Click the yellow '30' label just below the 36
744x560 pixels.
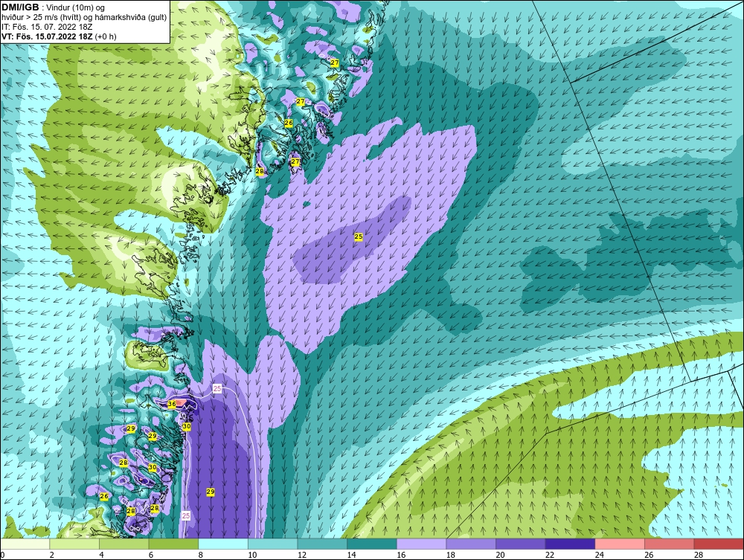[187, 426]
